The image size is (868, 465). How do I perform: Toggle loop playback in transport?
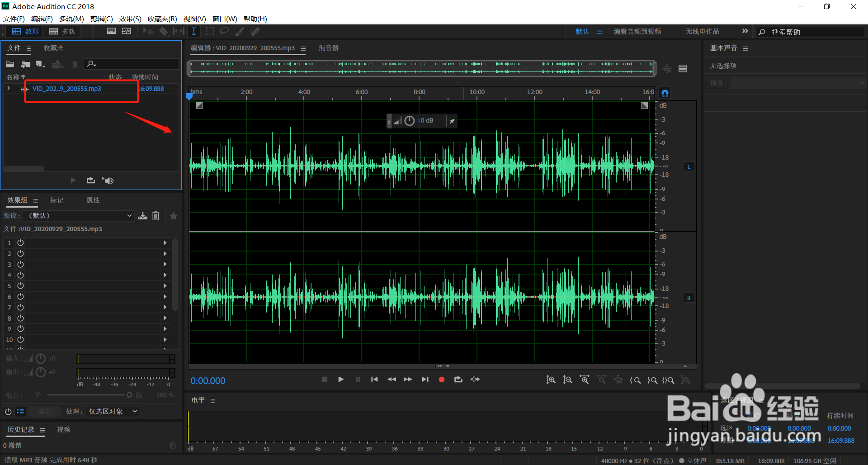tap(458, 380)
